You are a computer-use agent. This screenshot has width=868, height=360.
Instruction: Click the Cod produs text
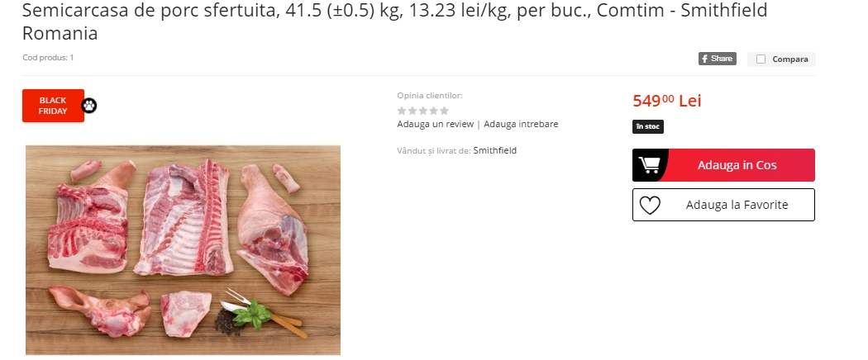pyautogui.click(x=48, y=58)
